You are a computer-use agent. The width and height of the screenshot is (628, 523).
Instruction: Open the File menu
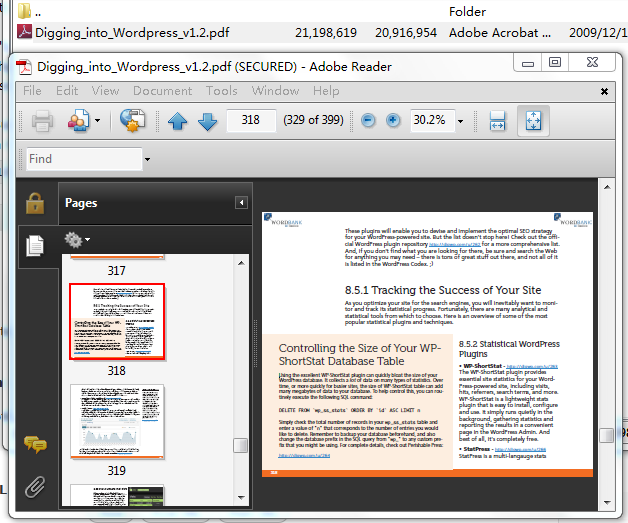pos(32,91)
